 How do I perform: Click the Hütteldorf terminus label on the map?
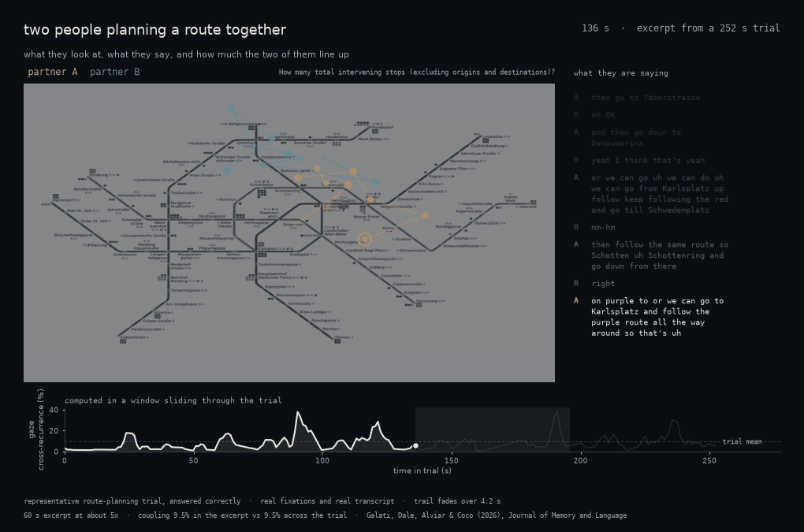point(63,200)
